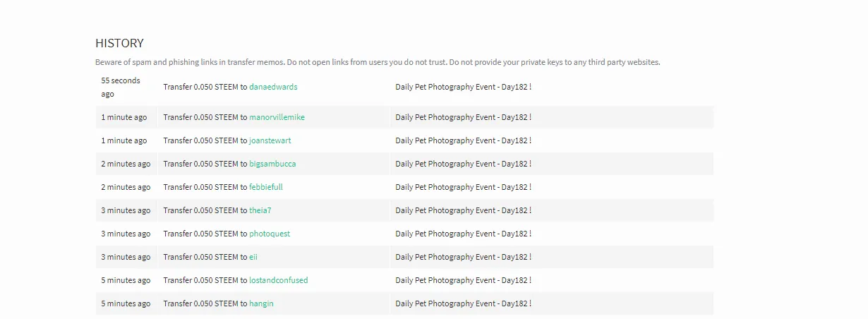Click the manorvillemike username link

pyautogui.click(x=277, y=117)
